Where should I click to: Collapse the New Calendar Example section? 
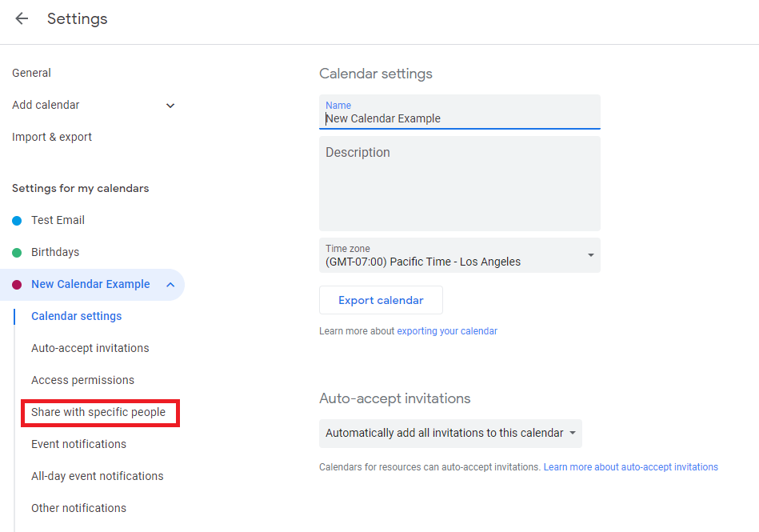coord(170,285)
